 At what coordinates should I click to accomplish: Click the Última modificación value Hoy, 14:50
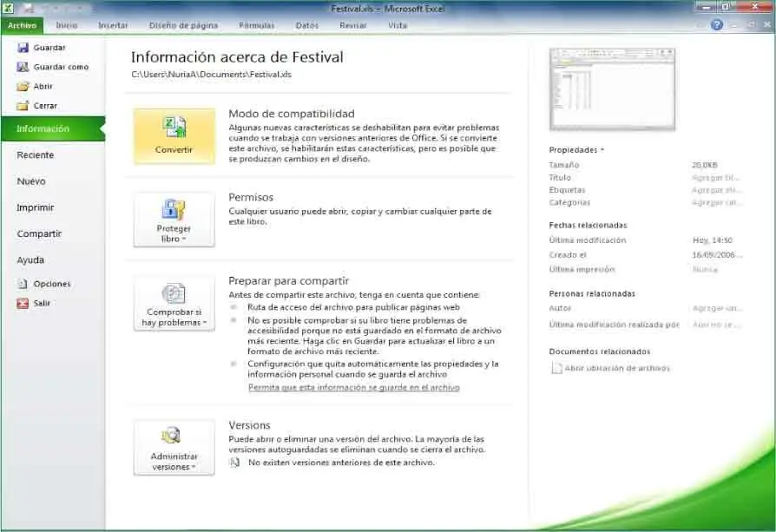713,240
